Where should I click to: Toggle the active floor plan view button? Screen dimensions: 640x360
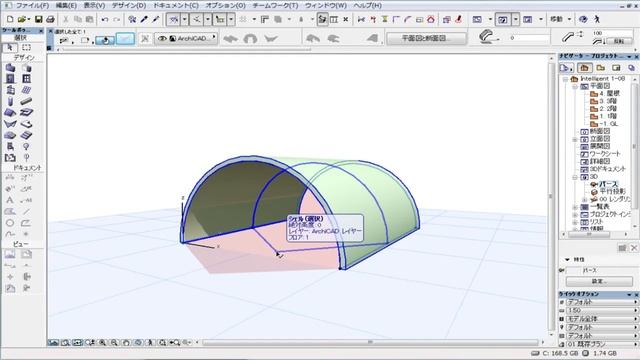(x=477, y=19)
